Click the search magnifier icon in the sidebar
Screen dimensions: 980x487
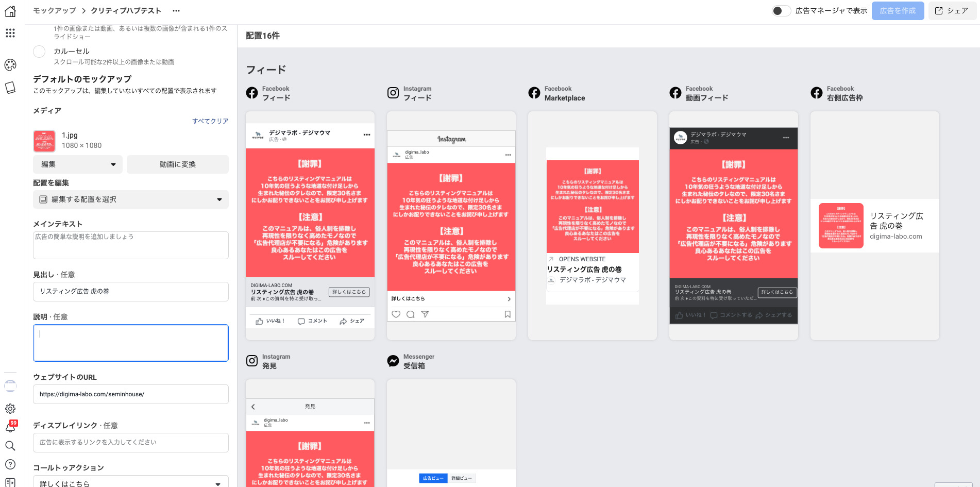pos(10,446)
